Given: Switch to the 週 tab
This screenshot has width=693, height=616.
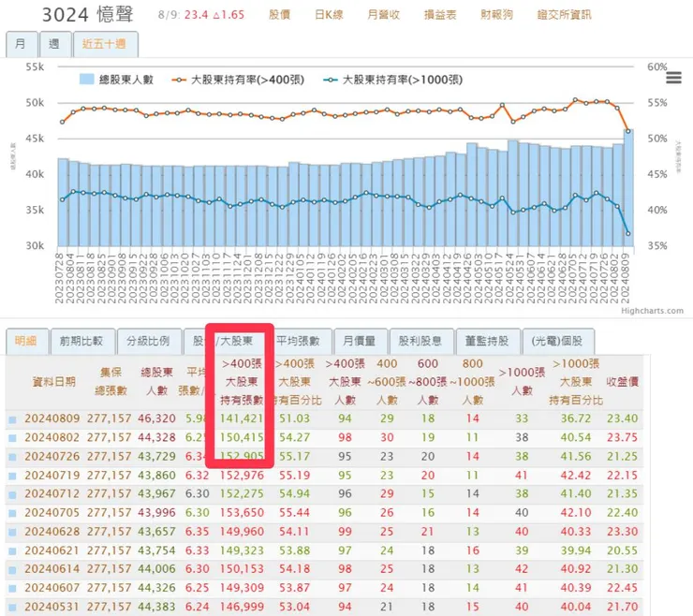Looking at the screenshot, I should pos(54,44).
